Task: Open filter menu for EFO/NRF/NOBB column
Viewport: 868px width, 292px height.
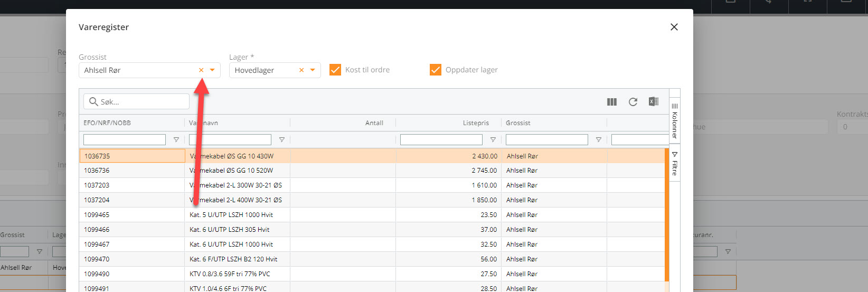Action: coord(176,140)
